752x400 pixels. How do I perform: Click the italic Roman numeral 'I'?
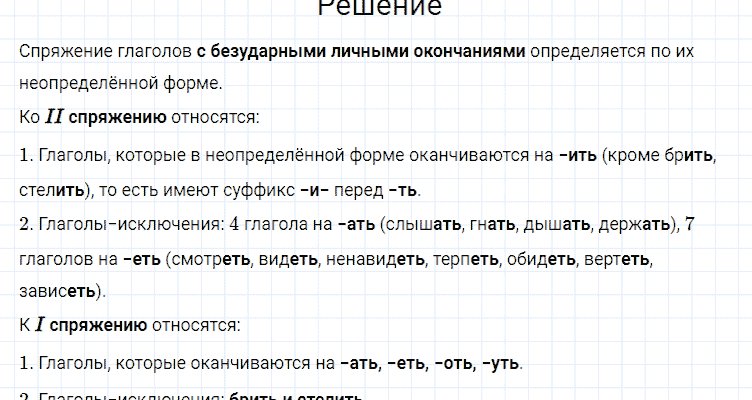tap(40, 325)
